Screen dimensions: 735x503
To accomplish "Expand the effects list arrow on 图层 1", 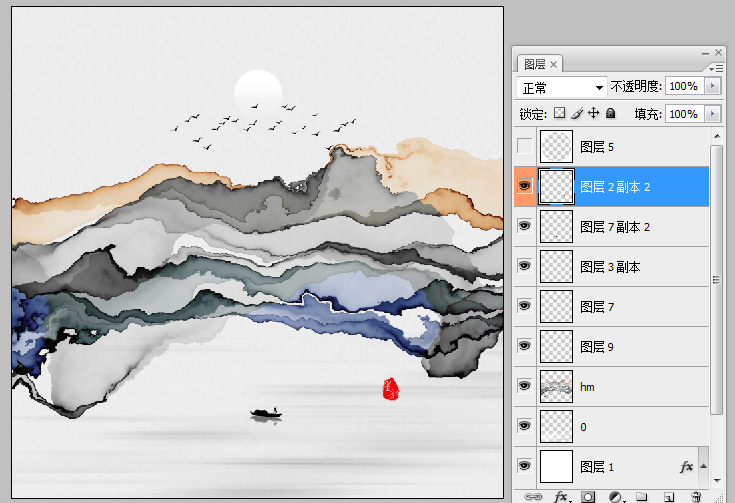I will pos(704,466).
